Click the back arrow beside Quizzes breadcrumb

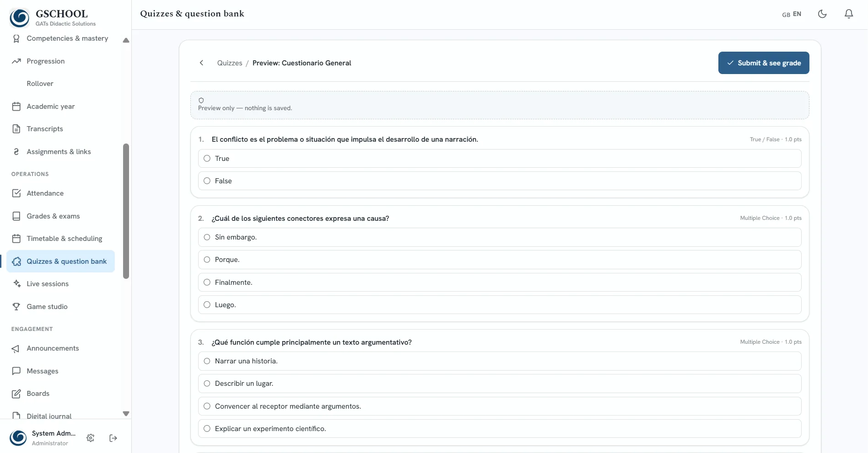[x=201, y=63]
